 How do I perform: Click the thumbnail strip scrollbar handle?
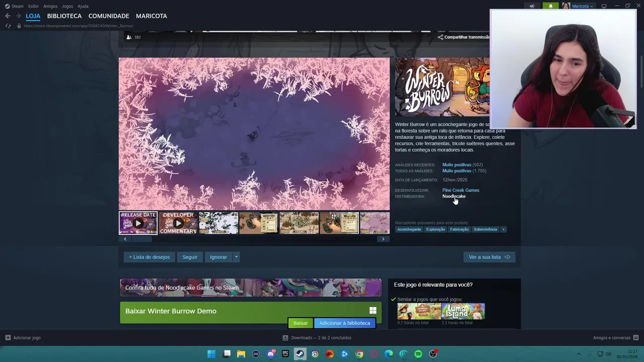(x=141, y=239)
